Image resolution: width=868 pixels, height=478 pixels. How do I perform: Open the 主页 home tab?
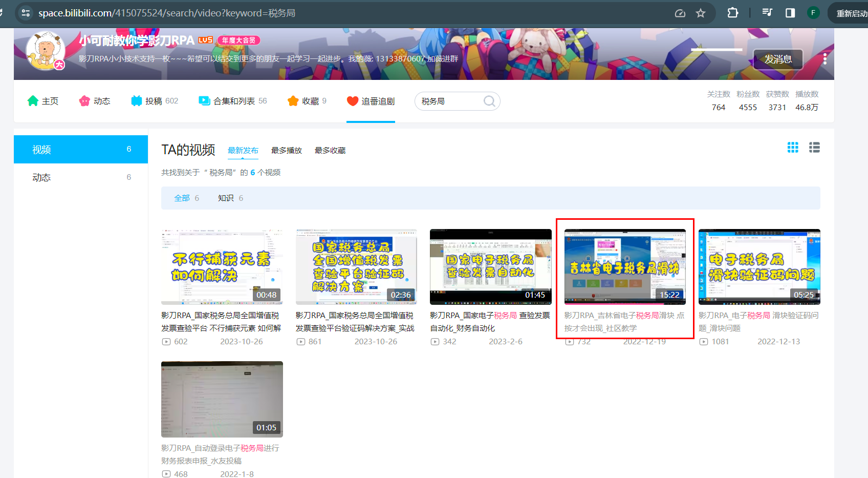pos(43,101)
